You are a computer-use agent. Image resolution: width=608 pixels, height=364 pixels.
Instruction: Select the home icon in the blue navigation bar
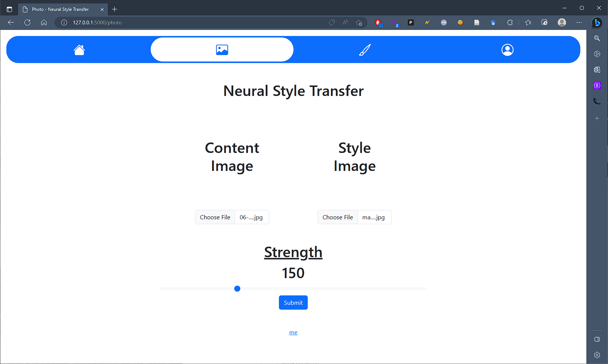tap(79, 49)
